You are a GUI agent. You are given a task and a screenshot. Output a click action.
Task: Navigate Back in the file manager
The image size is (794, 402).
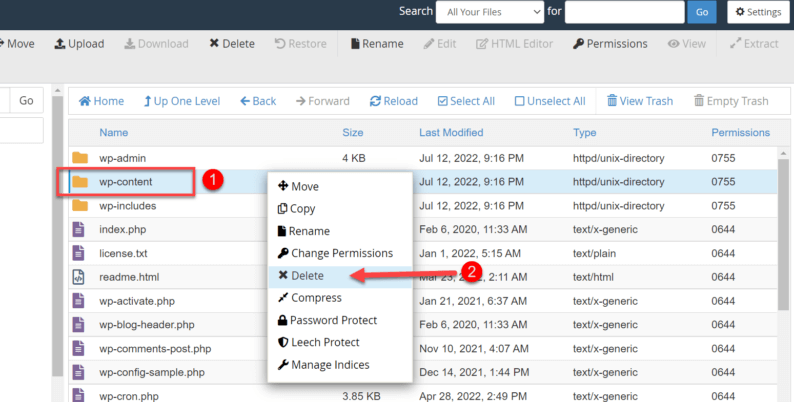pos(258,101)
